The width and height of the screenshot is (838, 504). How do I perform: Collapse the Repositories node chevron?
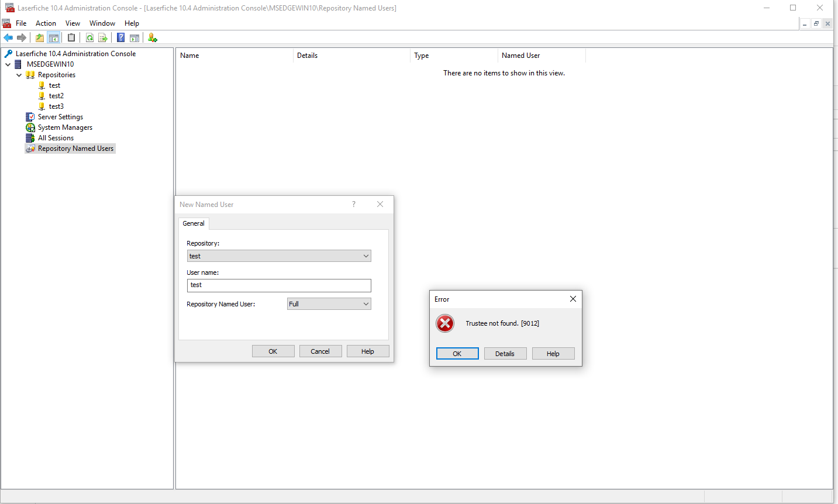coord(19,75)
